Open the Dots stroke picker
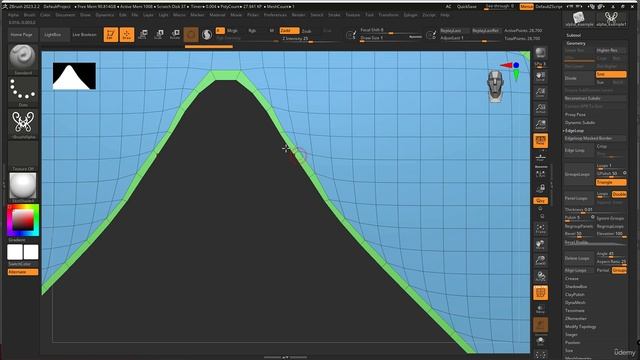The width and height of the screenshot is (640, 360). point(23,91)
